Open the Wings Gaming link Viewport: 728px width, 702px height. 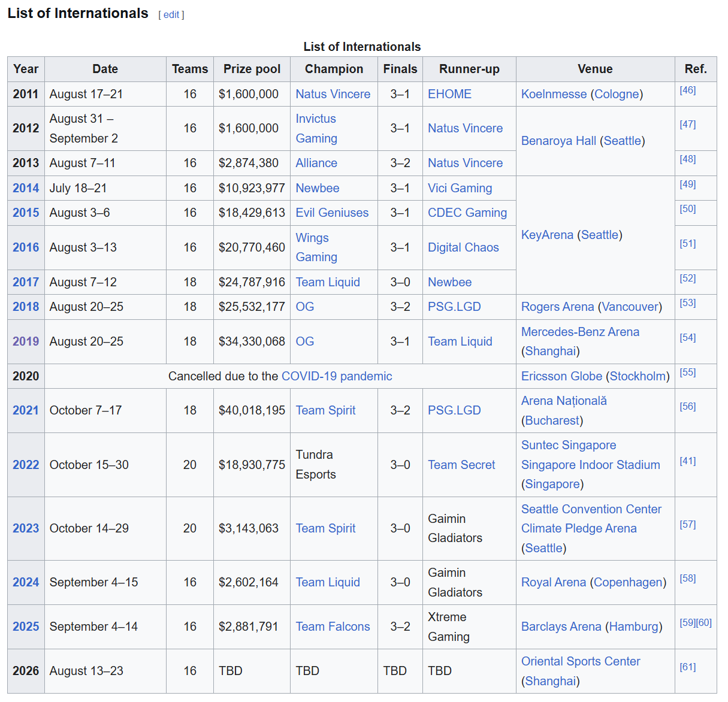pos(316,247)
